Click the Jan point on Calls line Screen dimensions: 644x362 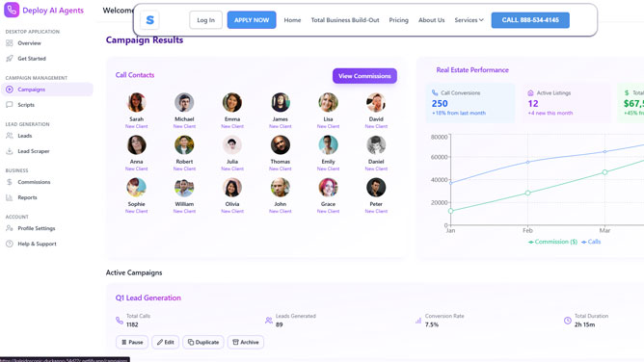pos(450,183)
